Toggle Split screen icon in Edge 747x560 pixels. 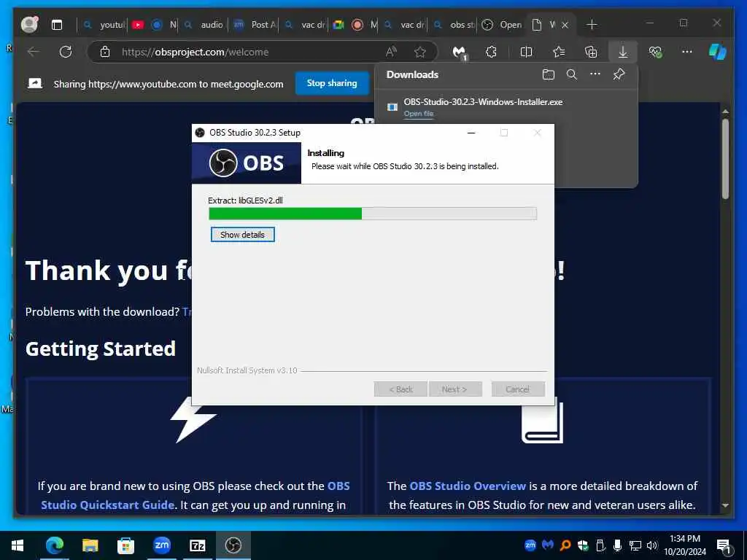(526, 52)
